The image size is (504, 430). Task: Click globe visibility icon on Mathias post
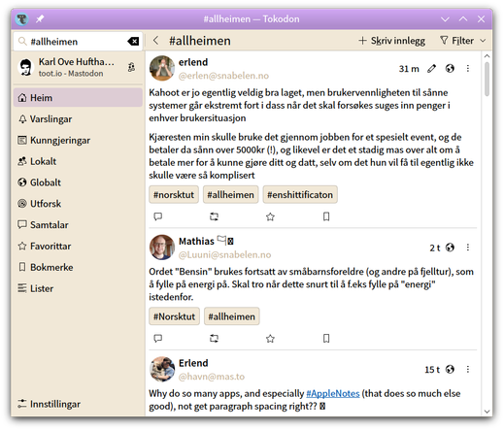click(x=450, y=248)
